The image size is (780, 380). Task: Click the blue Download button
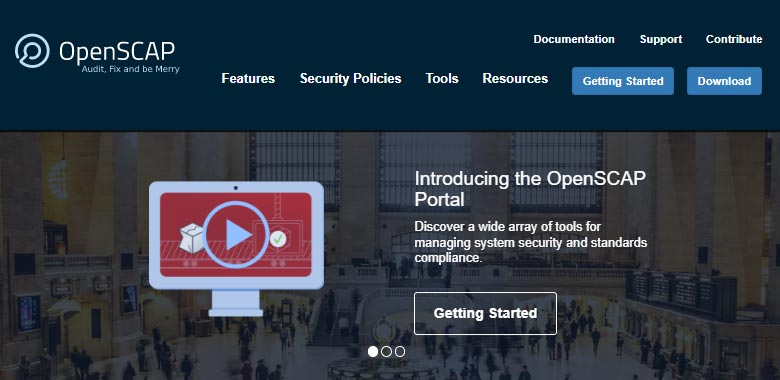(724, 81)
